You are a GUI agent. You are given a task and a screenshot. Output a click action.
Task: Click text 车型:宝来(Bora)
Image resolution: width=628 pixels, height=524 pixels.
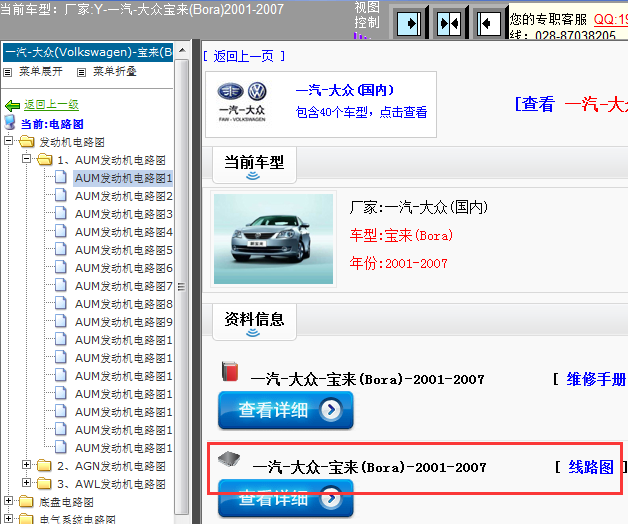(401, 235)
